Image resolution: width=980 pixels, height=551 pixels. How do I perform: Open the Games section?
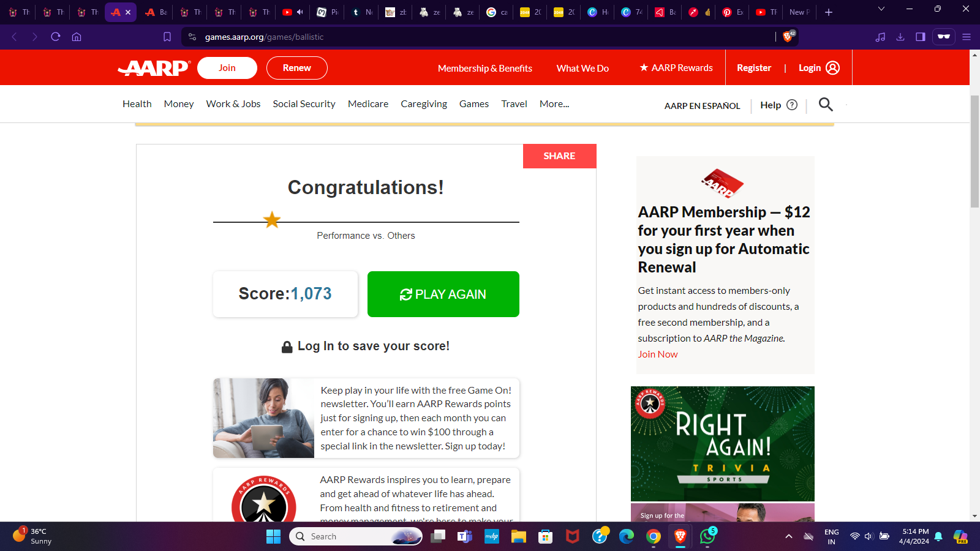(x=474, y=104)
